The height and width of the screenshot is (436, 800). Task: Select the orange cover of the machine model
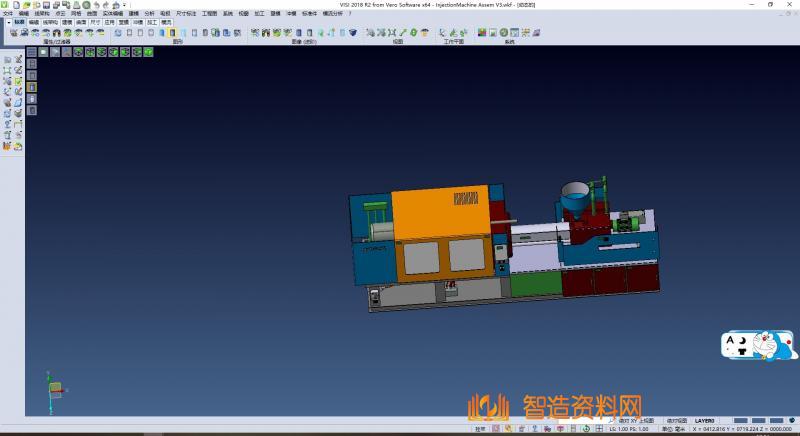tap(438, 214)
